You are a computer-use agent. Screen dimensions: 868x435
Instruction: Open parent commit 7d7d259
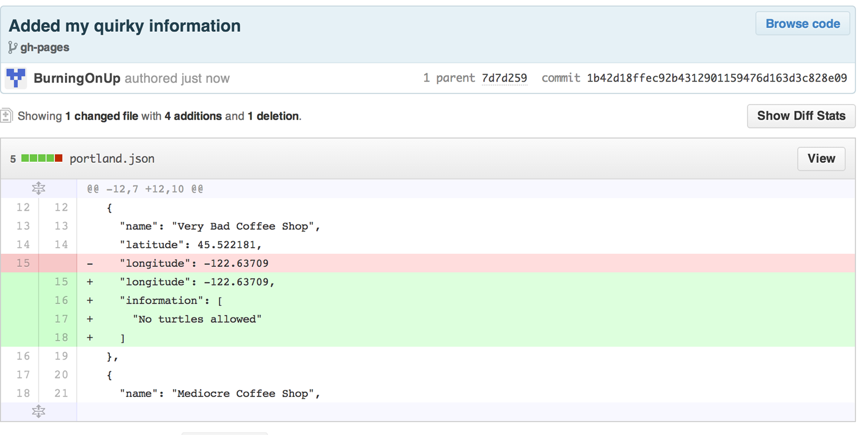click(x=504, y=78)
